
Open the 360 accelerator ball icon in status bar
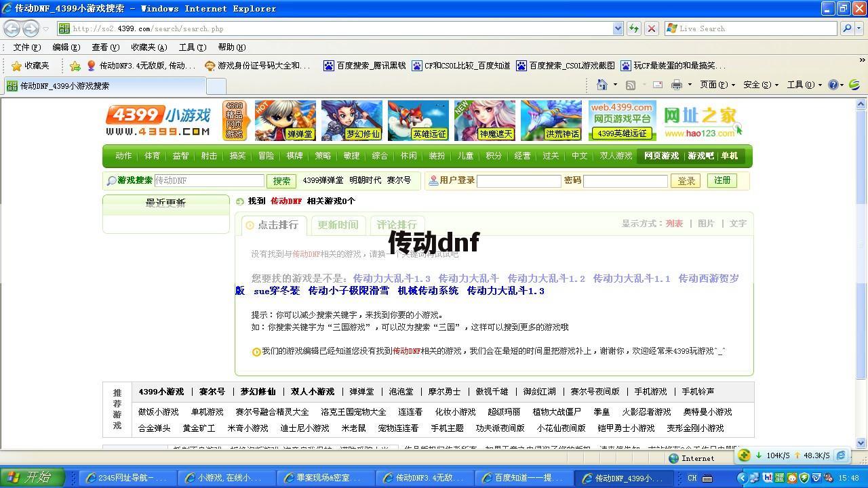[x=745, y=455]
